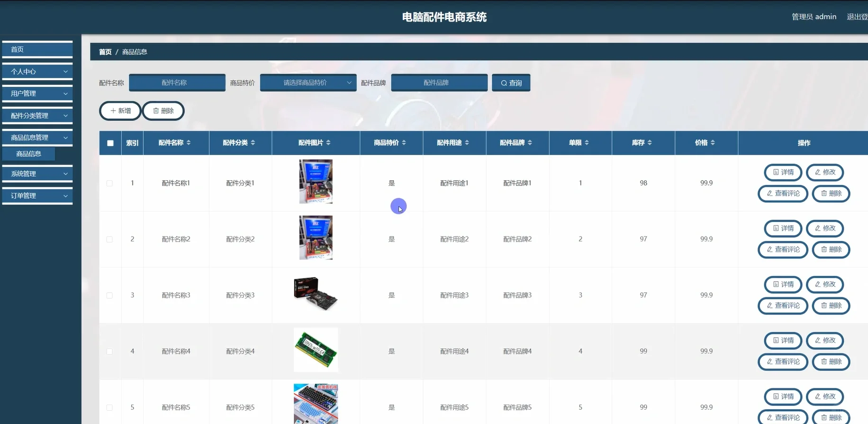Sort the table by the 配件图片 column
This screenshot has width=868, height=424.
tap(328, 143)
